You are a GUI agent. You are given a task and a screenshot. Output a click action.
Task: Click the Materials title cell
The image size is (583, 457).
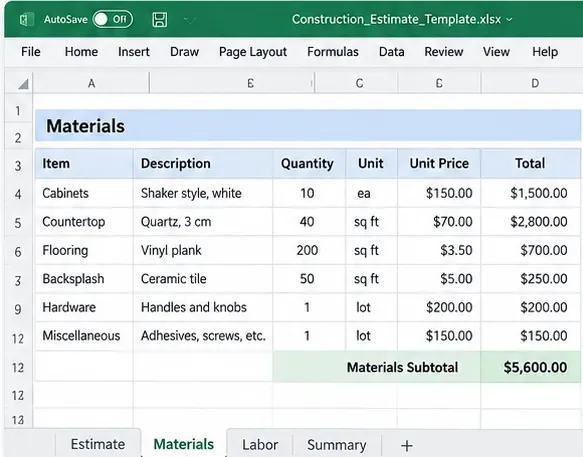[308, 126]
